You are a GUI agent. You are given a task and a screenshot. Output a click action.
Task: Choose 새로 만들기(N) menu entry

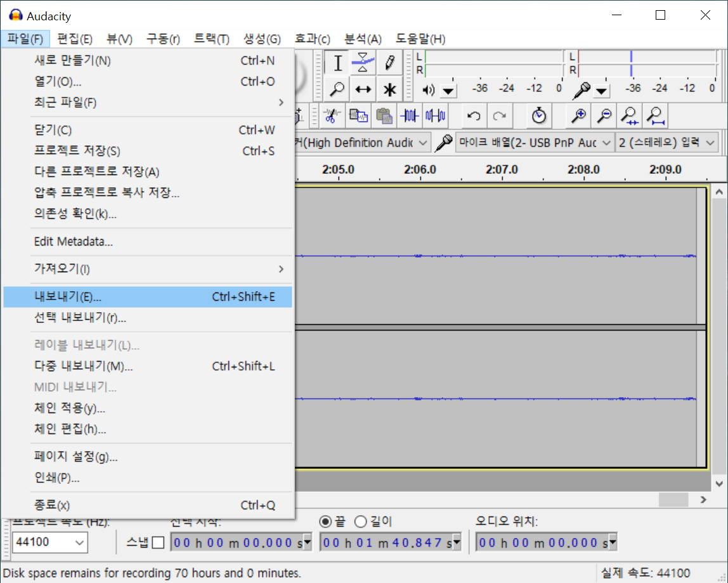(148, 60)
